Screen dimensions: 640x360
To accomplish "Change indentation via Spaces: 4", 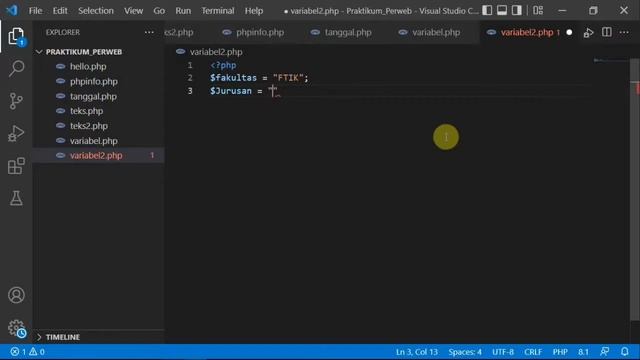I will pos(465,351).
